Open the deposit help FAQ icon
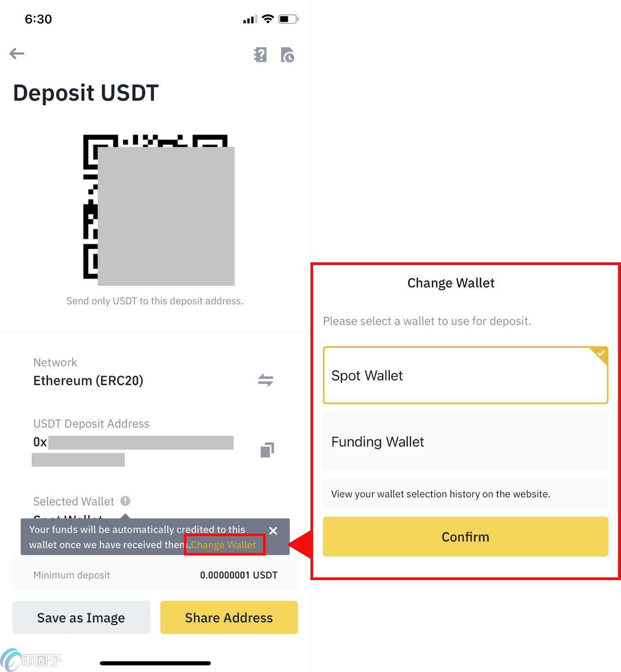Viewport: 621px width, 672px height. [x=261, y=55]
